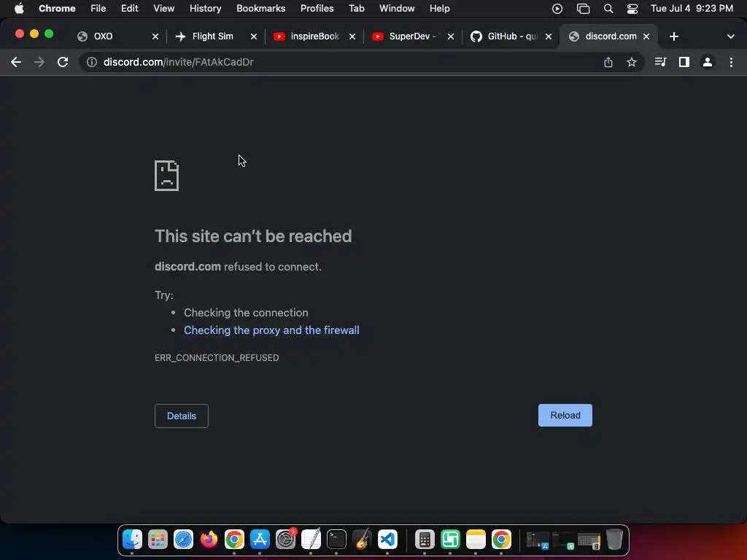Click the Now Playing menu bar icon
Screen dimensions: 747x560
coord(557,9)
